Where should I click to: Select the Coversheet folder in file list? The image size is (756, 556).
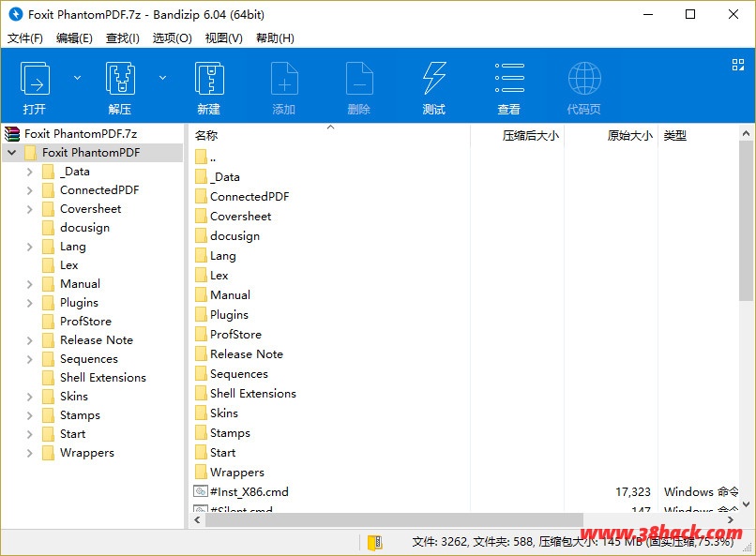click(x=241, y=217)
